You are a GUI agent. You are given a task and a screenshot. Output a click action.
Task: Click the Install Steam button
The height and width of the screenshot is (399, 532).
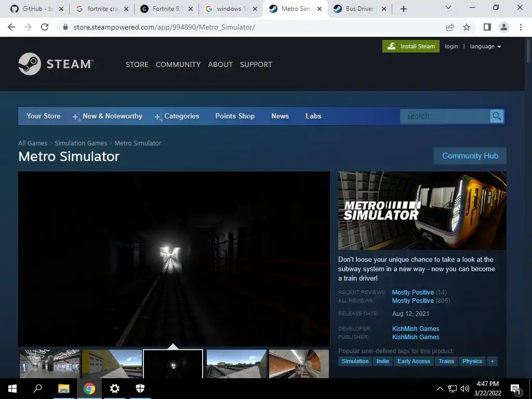[411, 46]
